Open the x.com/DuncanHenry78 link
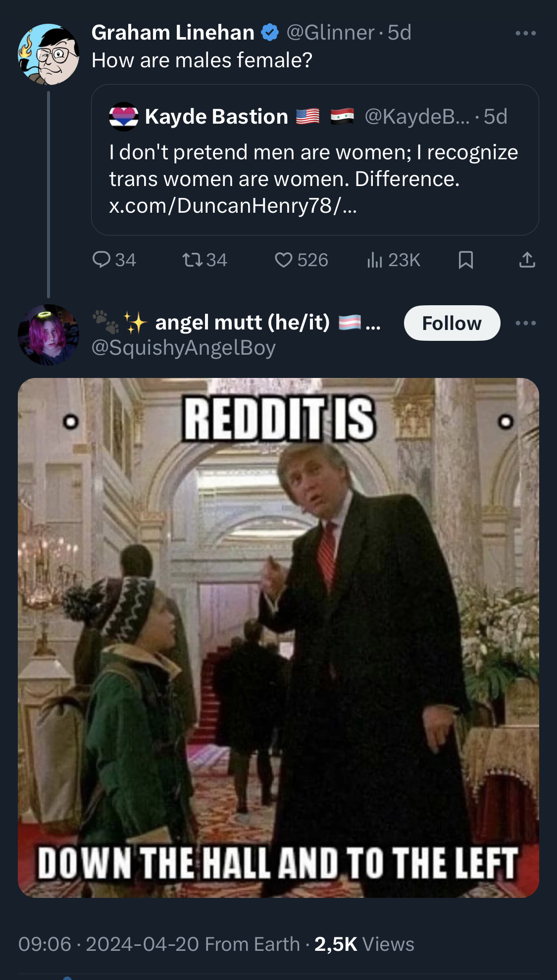 tap(233, 205)
